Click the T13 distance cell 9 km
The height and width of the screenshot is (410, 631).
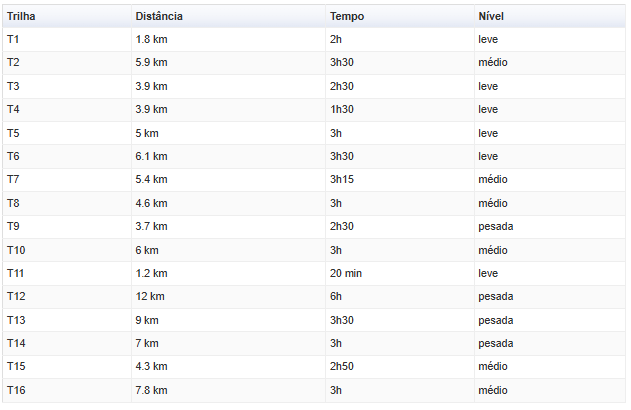228,320
